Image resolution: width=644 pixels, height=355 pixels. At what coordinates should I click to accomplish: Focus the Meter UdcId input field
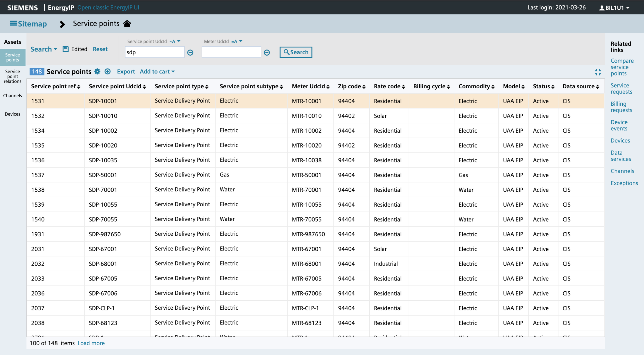coord(231,52)
